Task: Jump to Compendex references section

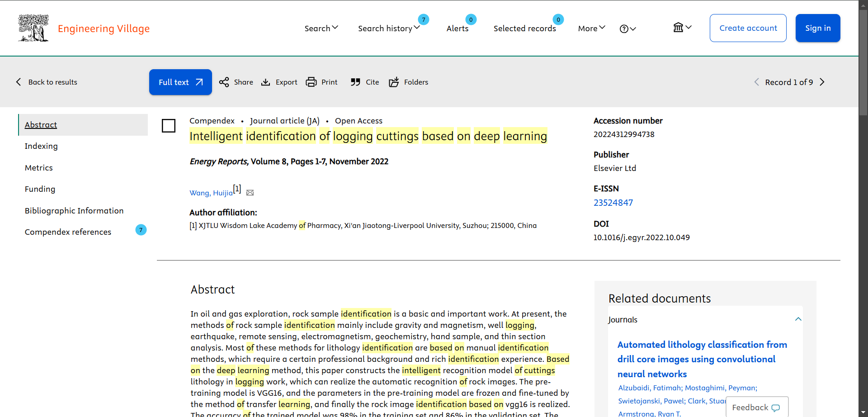Action: (x=68, y=232)
